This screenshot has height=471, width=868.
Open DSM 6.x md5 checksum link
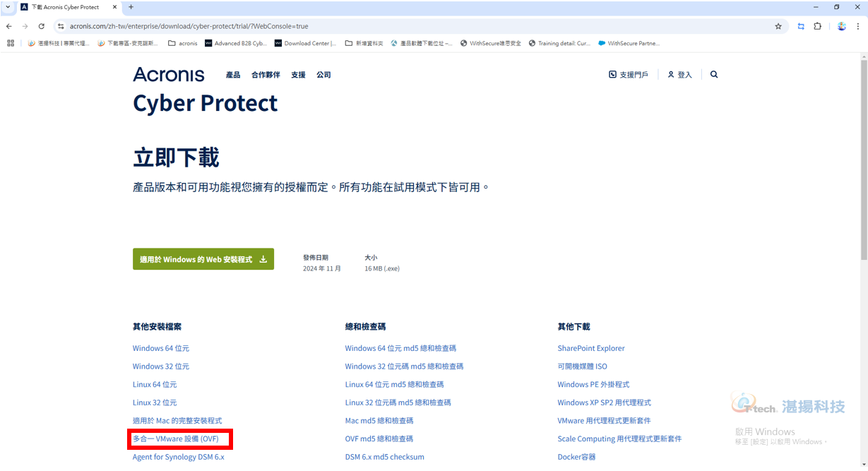click(x=385, y=457)
